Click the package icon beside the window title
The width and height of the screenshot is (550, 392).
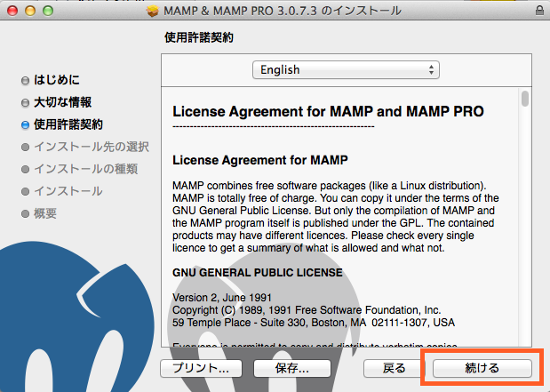coord(152,10)
